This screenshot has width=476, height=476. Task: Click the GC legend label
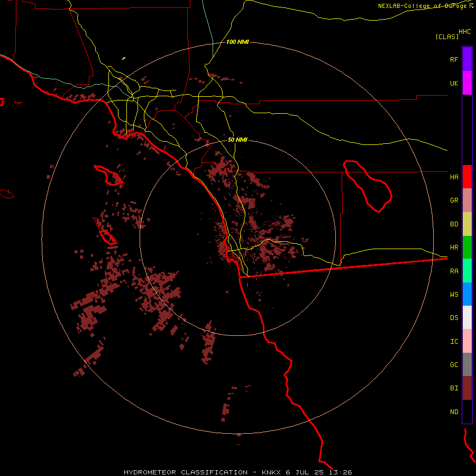click(454, 364)
